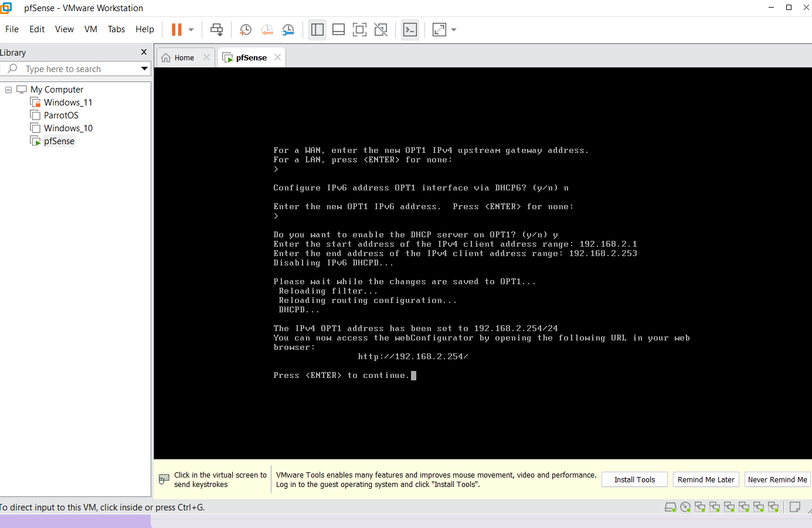Select pfSense in the library tree
Screen dimensions: 812x528
click(59, 141)
